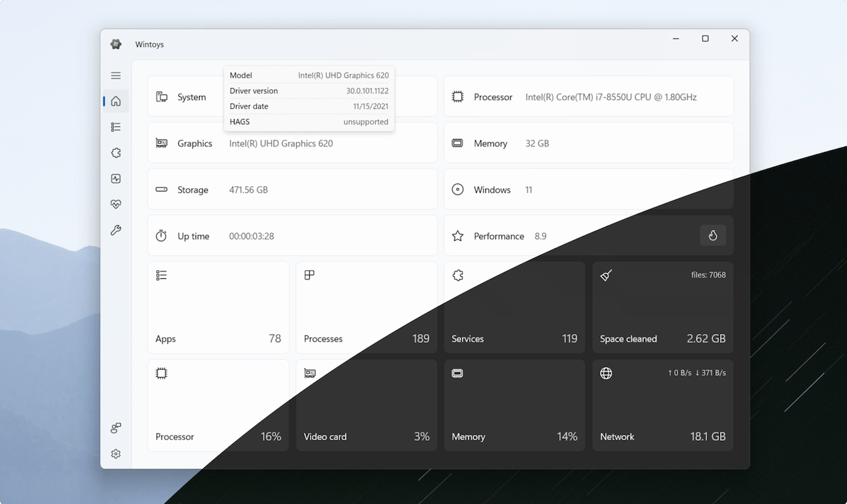
Task: Click the flame boost button in Performance row
Action: [713, 236]
